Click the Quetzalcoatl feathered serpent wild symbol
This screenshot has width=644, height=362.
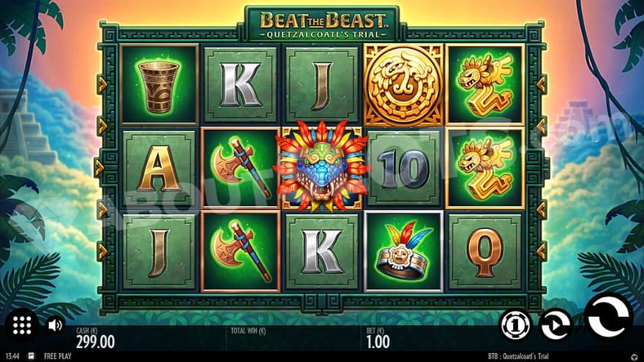click(x=321, y=167)
